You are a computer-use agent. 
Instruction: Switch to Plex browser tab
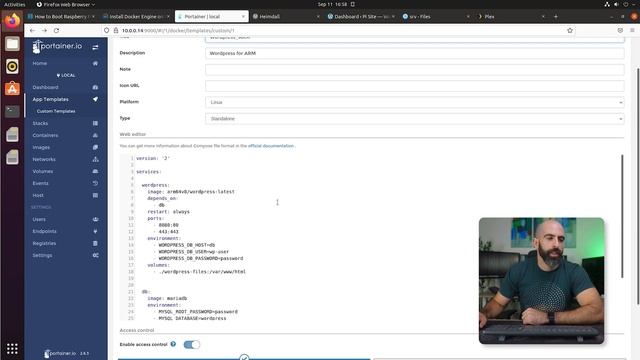pyautogui.click(x=511, y=17)
